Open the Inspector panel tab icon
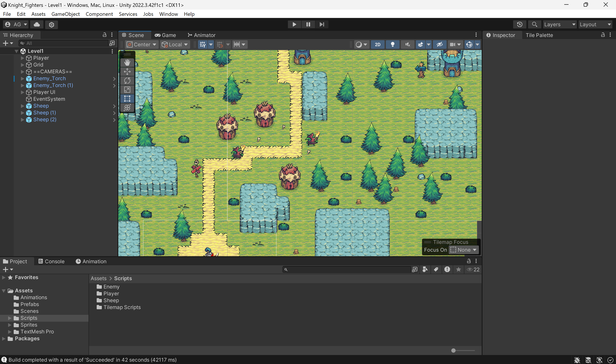Image resolution: width=616 pixels, height=364 pixels. 489,35
